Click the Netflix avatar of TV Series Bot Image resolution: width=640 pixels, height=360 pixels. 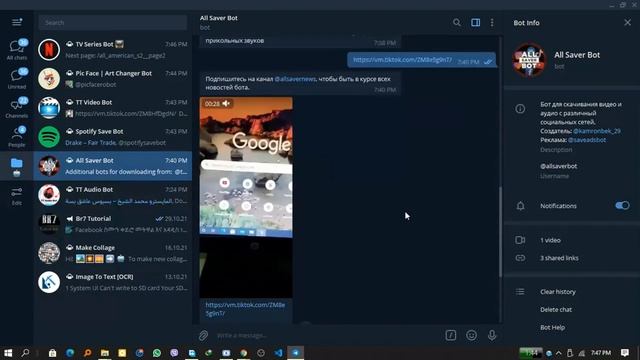coord(49,50)
